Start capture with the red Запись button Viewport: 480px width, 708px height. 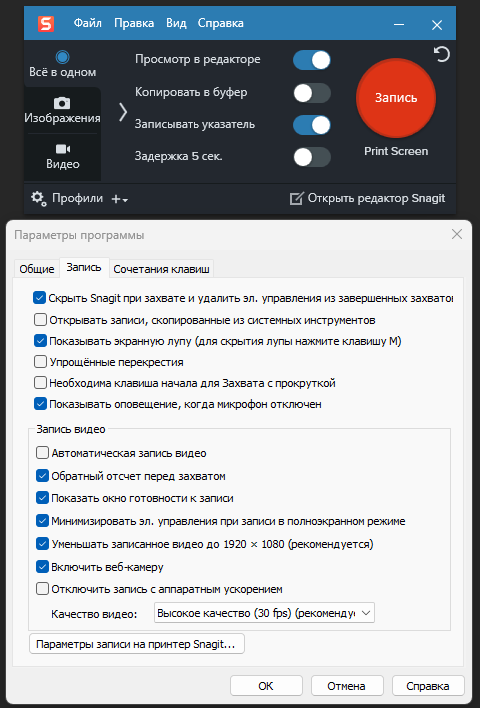[396, 98]
